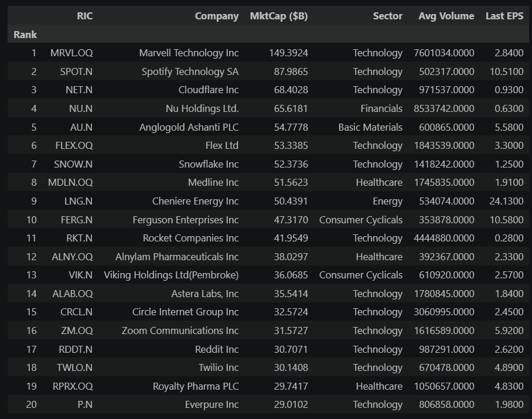
Task: Click EPS value 24.1300
Action: [506, 201]
